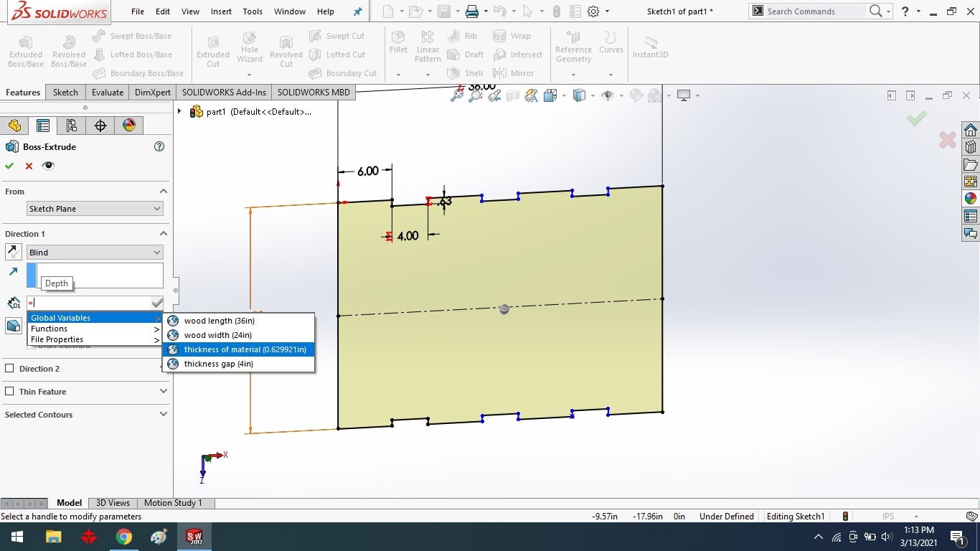The width and height of the screenshot is (980, 551).
Task: Choose thickness gap (4in) variable
Action: (x=239, y=364)
